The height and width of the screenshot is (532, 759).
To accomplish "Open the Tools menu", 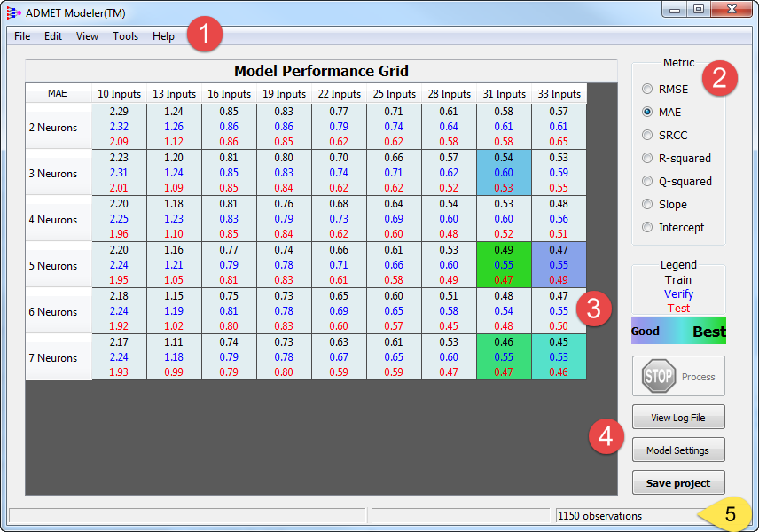I will (x=125, y=36).
